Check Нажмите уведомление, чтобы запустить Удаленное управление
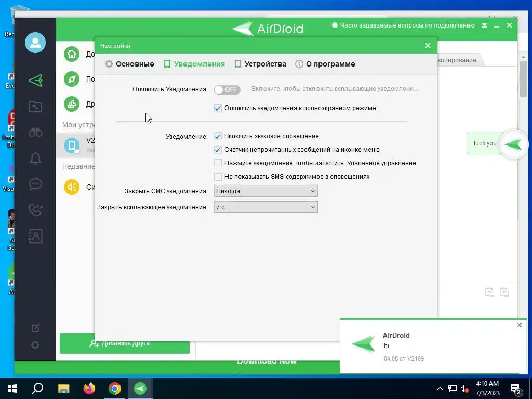This screenshot has width=532, height=399. click(218, 163)
